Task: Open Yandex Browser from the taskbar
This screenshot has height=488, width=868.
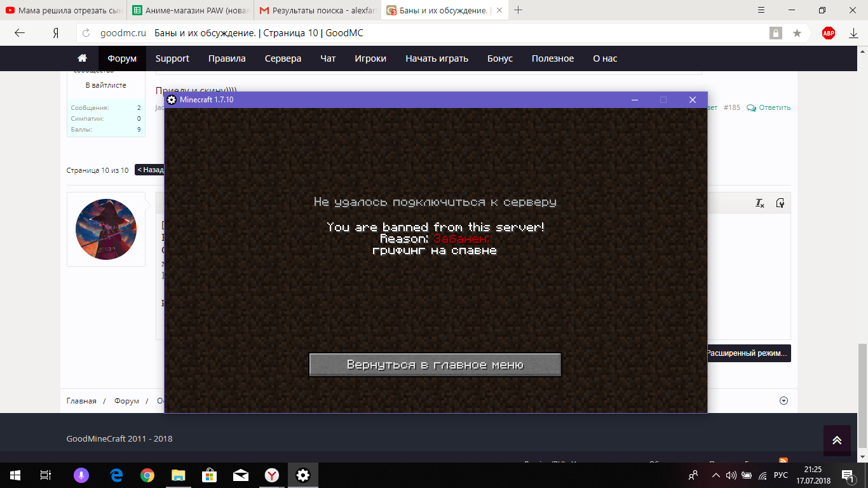Action: pos(271,475)
